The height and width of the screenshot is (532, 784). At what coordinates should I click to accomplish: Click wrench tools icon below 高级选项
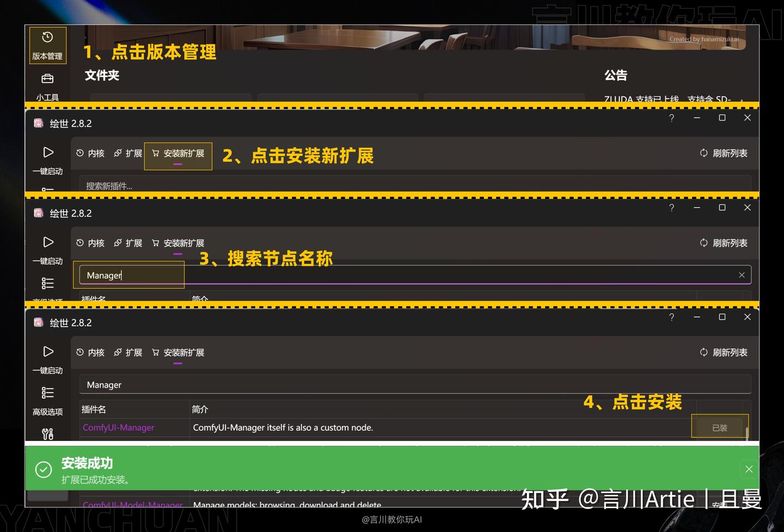click(x=48, y=434)
